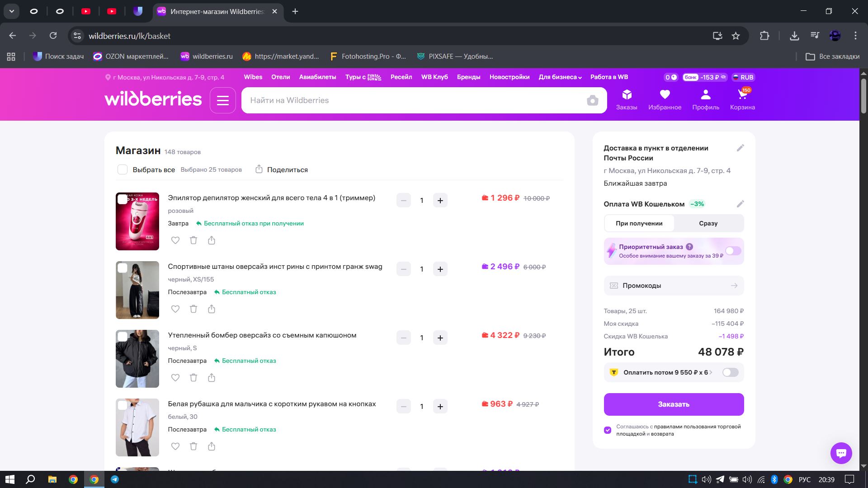The height and width of the screenshot is (488, 868).
Task: Open the catalog hamburger menu
Action: tap(222, 100)
